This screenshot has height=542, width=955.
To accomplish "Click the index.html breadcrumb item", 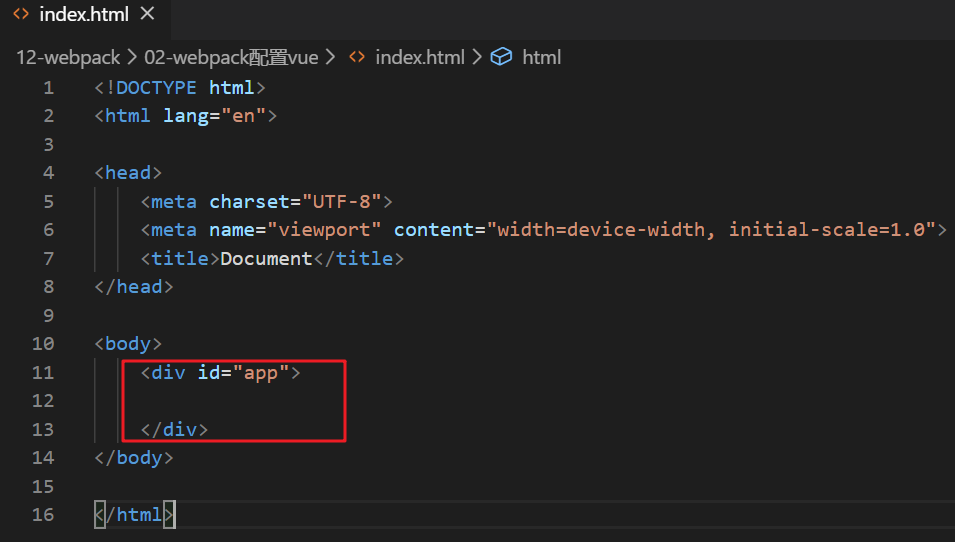I will (420, 57).
